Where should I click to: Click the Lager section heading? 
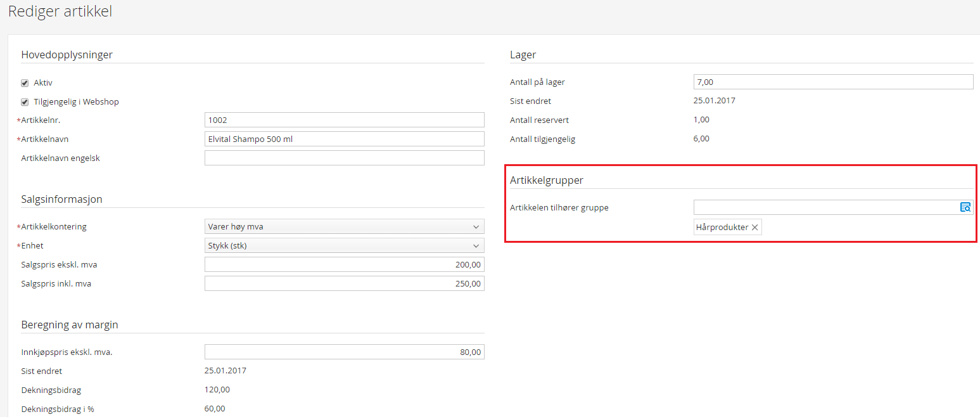(x=523, y=55)
